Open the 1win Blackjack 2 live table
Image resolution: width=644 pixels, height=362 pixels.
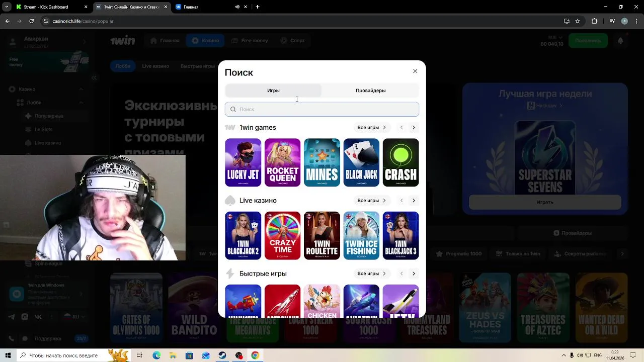[243, 235]
